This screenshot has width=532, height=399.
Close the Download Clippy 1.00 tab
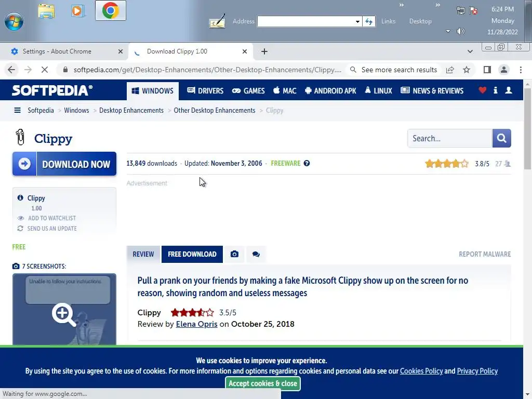pyautogui.click(x=245, y=51)
